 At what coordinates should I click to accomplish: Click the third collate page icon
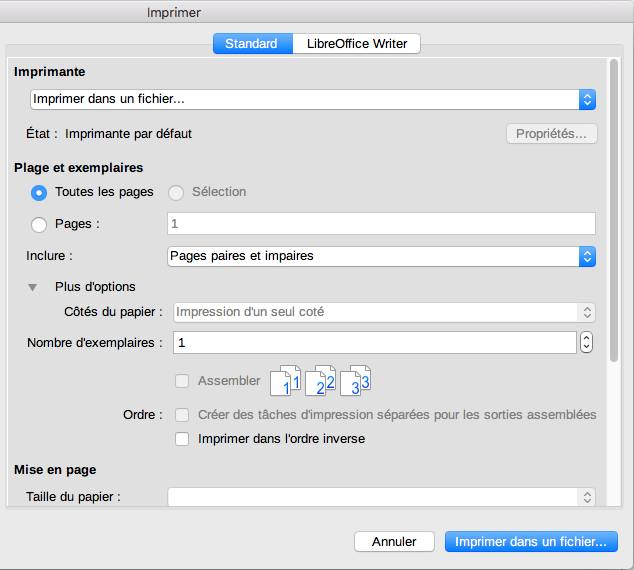(355, 381)
